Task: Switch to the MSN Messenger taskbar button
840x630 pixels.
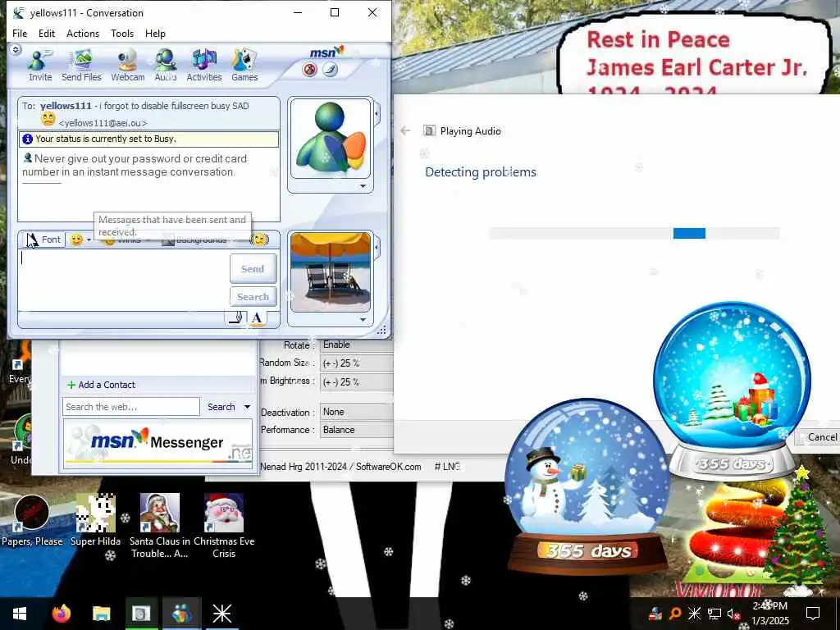Action: [x=181, y=614]
